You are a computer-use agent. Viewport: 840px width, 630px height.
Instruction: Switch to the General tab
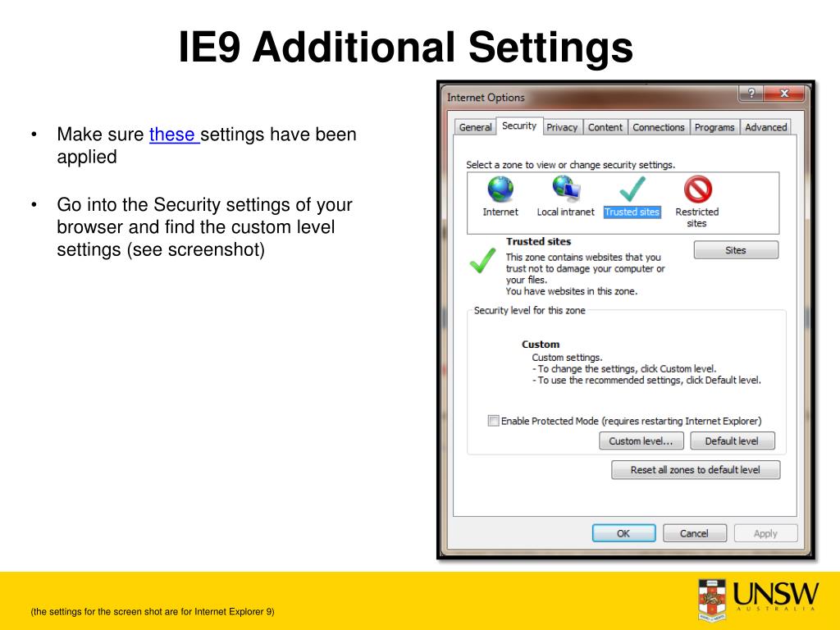(475, 127)
